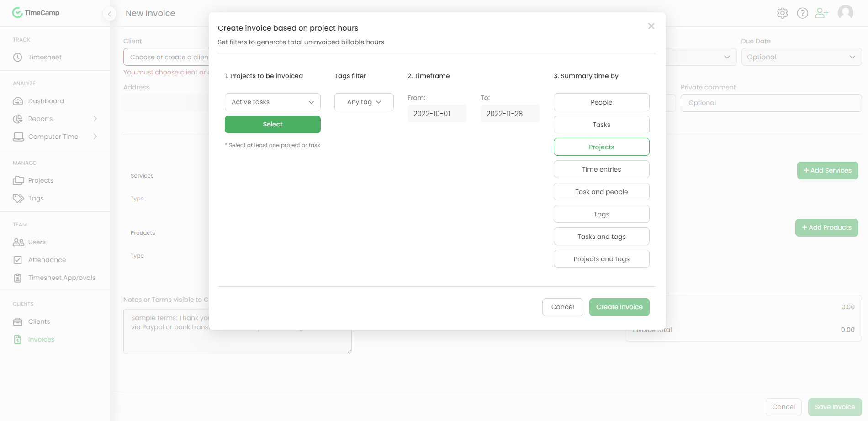Click the green Create Invoice button
The image size is (868, 421).
(x=619, y=307)
